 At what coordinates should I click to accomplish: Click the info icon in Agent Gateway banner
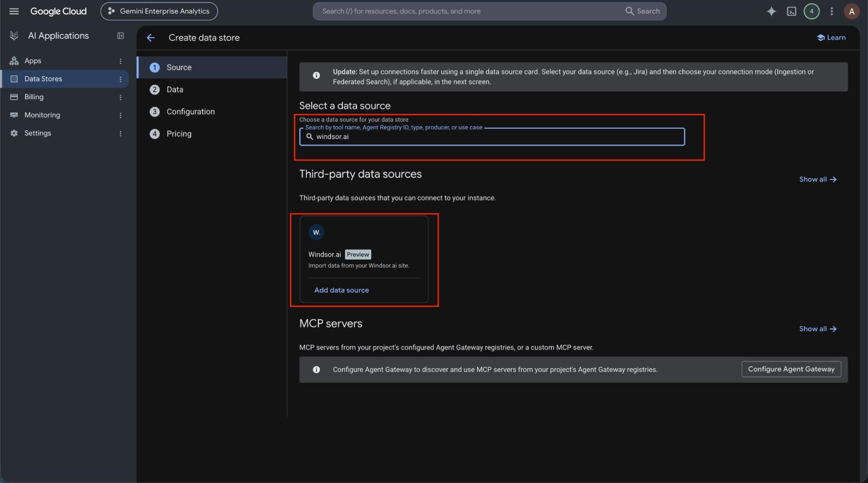coord(316,370)
